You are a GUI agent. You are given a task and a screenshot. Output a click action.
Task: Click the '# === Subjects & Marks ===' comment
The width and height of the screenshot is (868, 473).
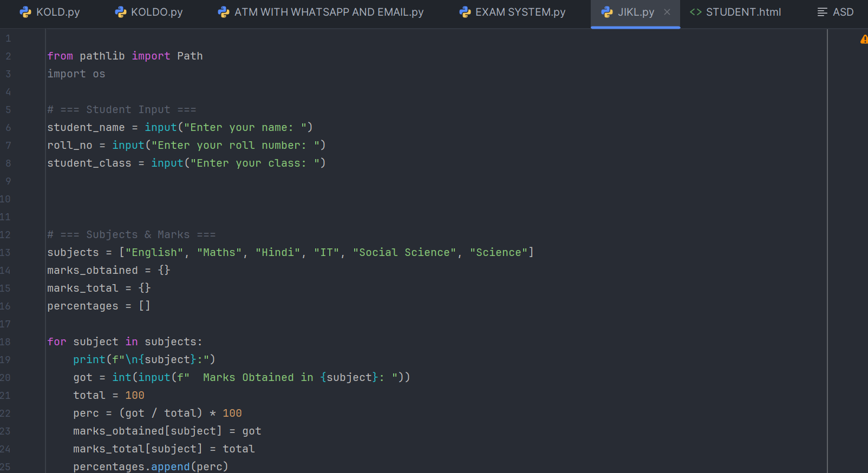tap(131, 235)
